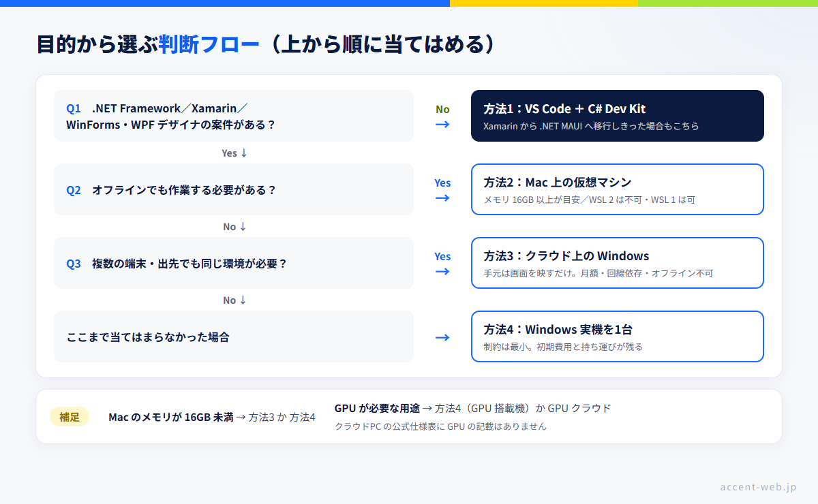Click the 補足 badge

point(70,417)
